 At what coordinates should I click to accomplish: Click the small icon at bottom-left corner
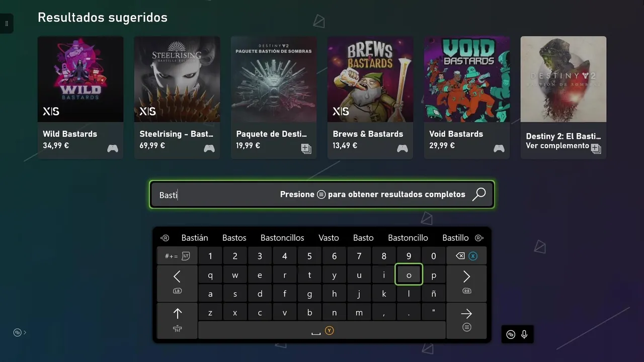(19, 332)
